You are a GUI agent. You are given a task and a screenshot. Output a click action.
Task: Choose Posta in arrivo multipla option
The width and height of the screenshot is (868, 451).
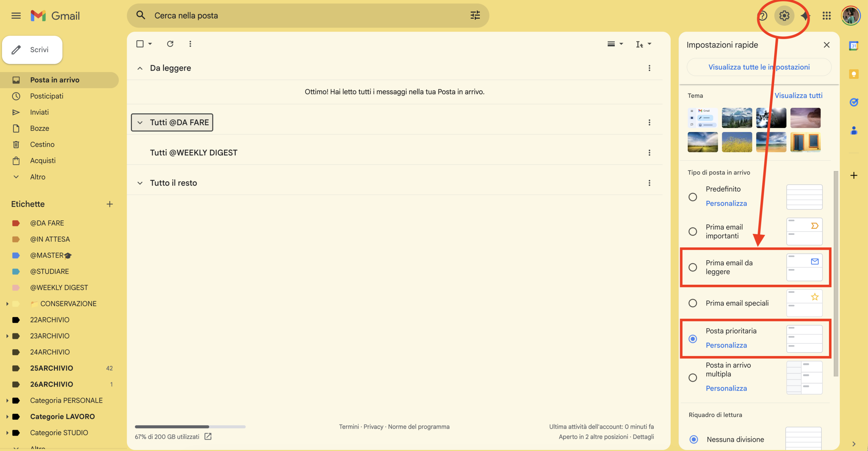pyautogui.click(x=693, y=377)
